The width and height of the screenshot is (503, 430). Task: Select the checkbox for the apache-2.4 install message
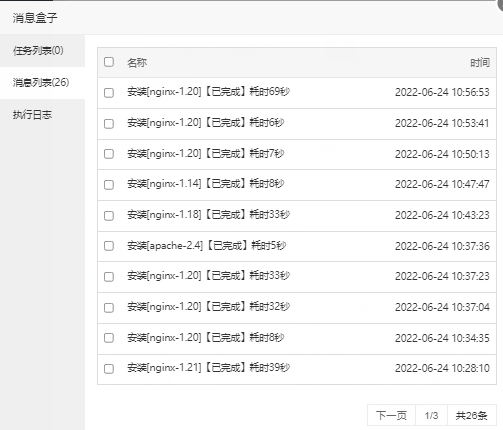(109, 246)
